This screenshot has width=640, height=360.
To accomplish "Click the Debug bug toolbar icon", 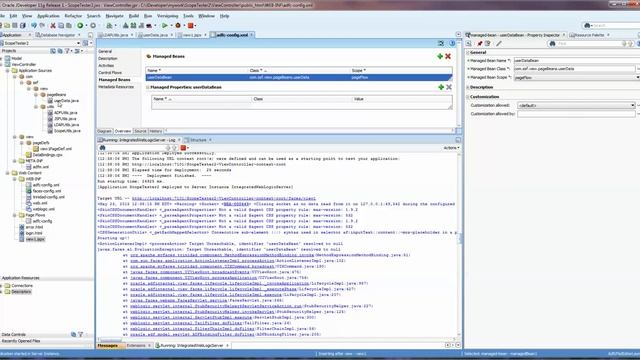I will click(x=178, y=25).
